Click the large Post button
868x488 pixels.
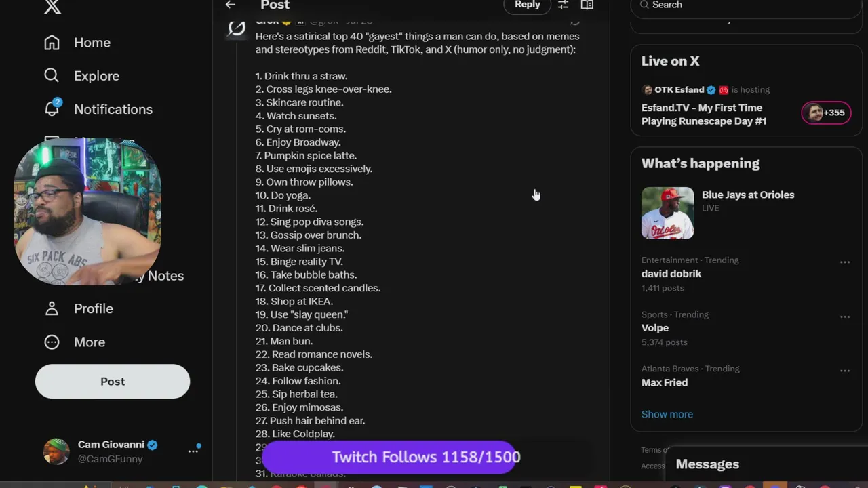[113, 381]
